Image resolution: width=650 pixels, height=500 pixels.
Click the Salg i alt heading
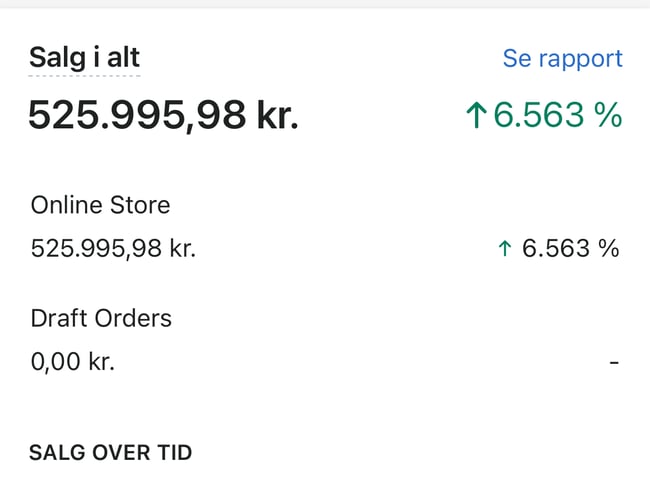84,56
